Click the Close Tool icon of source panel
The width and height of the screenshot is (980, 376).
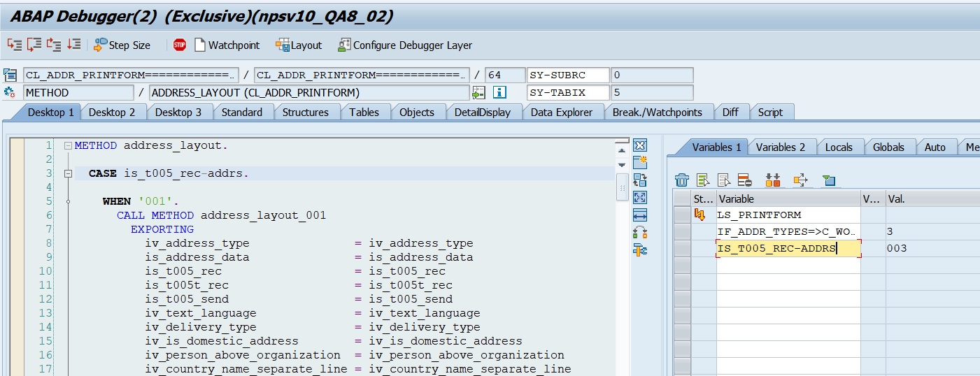pyautogui.click(x=639, y=145)
